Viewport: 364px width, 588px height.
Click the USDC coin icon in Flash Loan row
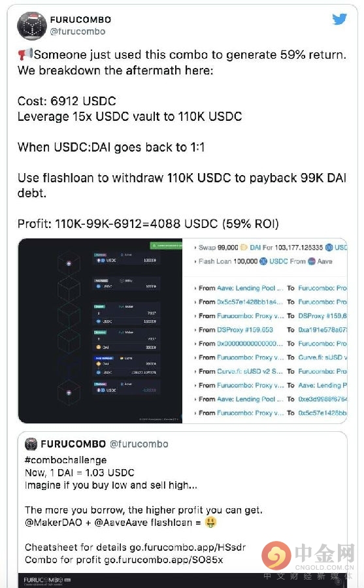point(263,261)
